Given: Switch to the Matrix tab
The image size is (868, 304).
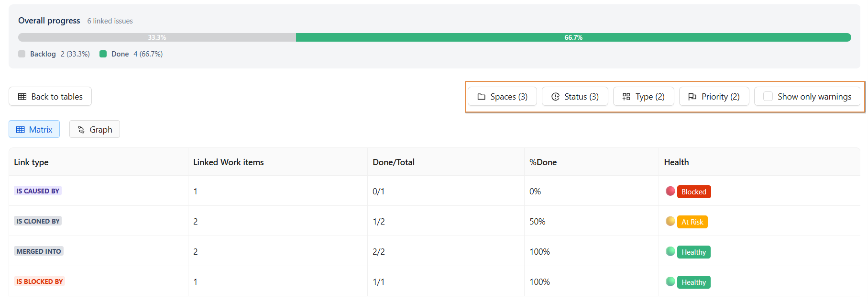Looking at the screenshot, I should [34, 129].
